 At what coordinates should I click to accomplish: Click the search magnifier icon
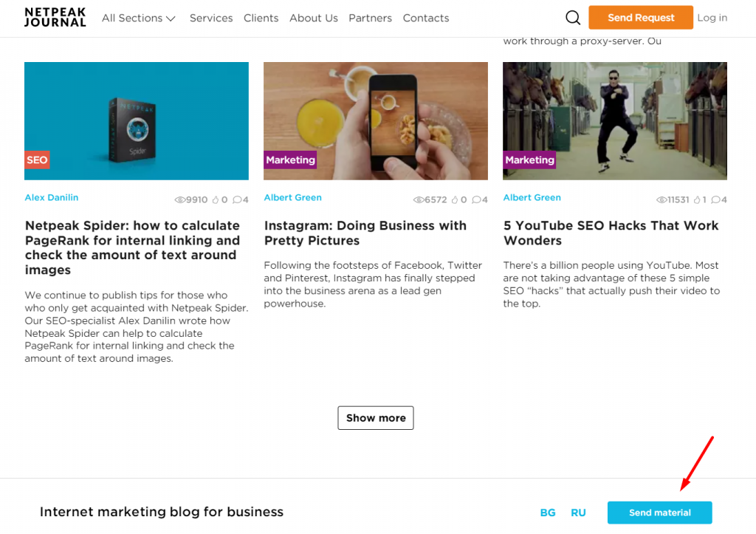tap(573, 18)
